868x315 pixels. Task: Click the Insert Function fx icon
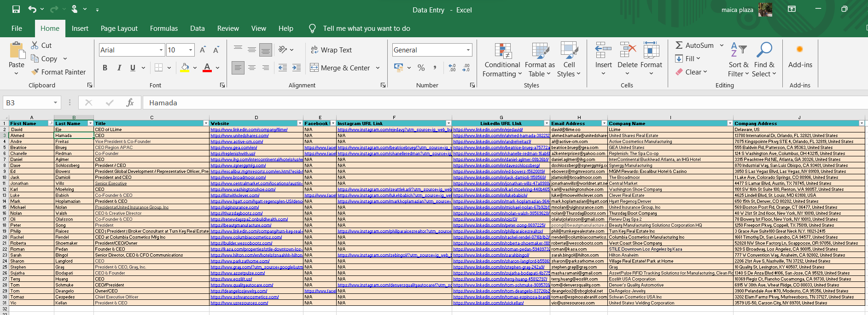(x=130, y=103)
